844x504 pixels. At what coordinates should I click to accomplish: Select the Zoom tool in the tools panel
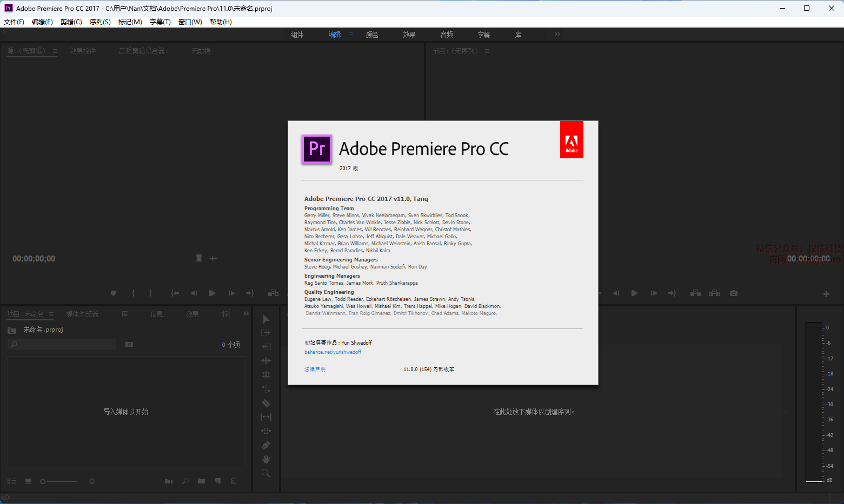tap(266, 473)
